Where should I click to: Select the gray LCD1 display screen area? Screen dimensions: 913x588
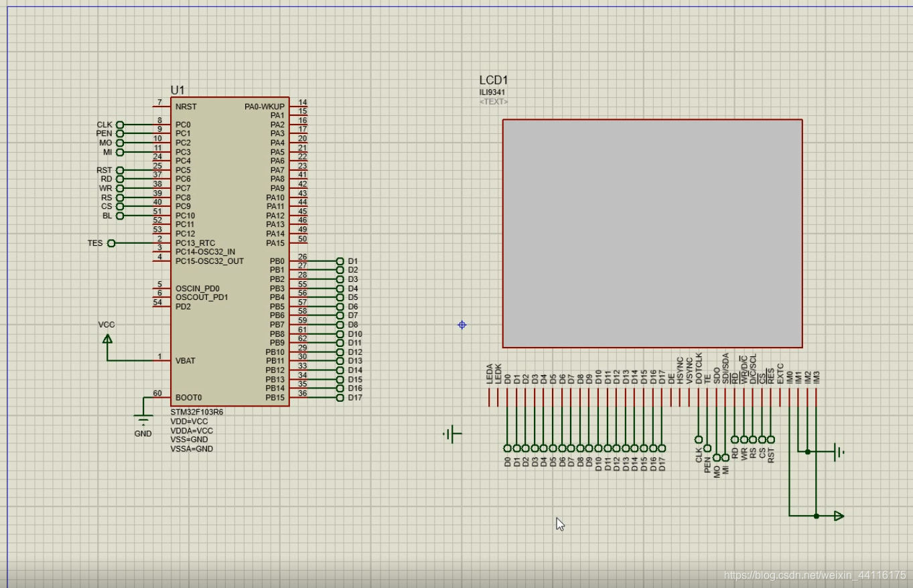(652, 234)
